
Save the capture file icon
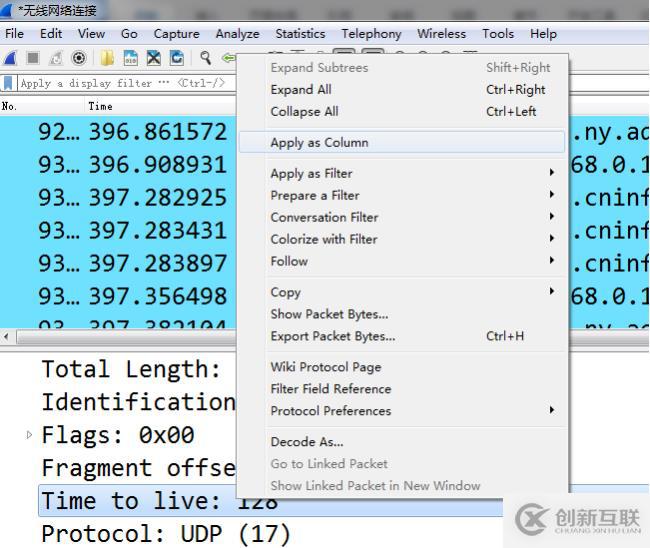(131, 58)
